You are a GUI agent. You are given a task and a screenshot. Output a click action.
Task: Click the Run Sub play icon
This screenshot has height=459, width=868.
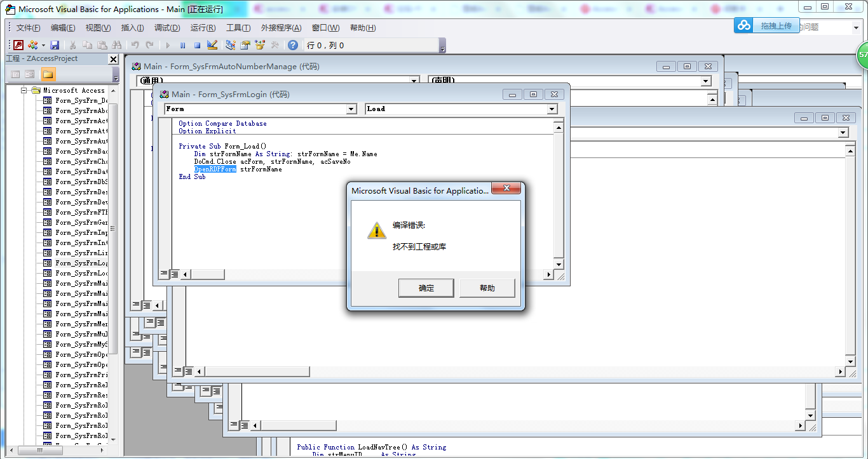click(168, 45)
